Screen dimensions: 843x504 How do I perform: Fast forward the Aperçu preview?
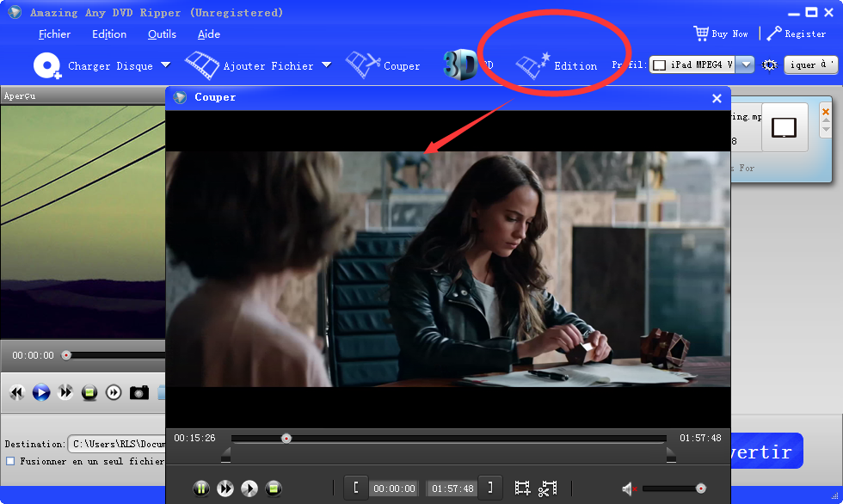pos(65,393)
